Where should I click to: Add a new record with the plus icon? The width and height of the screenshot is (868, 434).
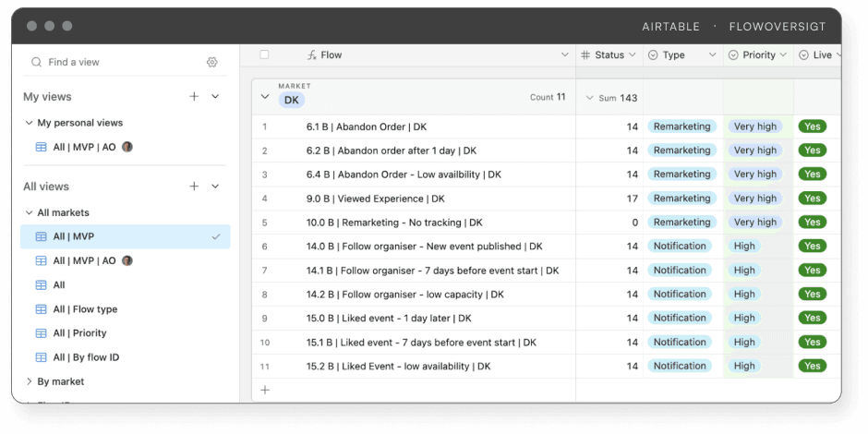(265, 391)
